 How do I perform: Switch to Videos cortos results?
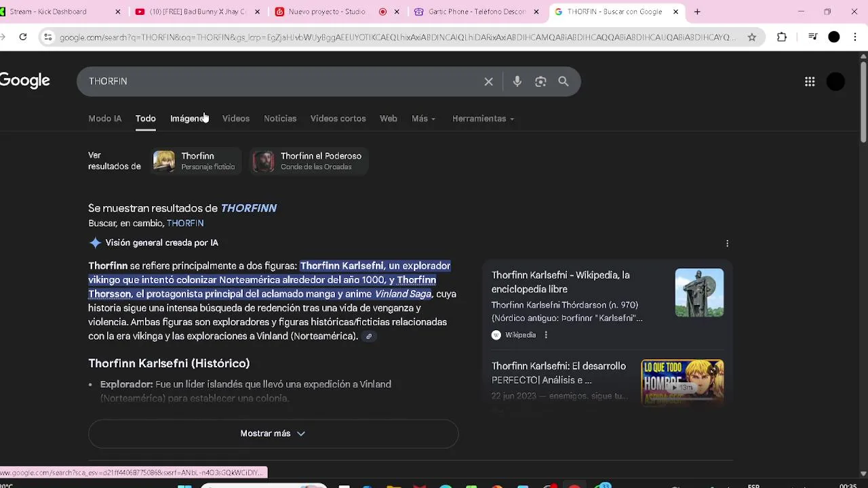click(338, 119)
